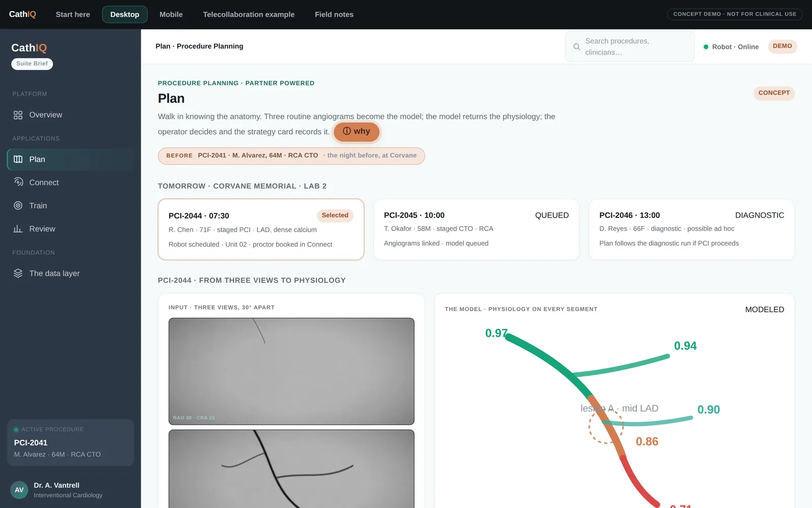This screenshot has width=812, height=508.
Task: Click the AV user avatar
Action: [19, 490]
